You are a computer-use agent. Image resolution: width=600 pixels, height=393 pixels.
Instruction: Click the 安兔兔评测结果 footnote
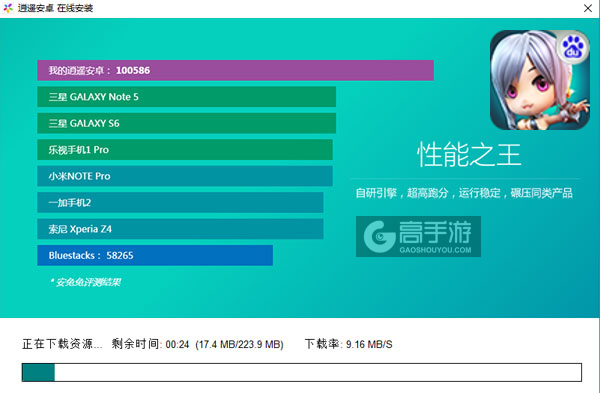[x=85, y=282]
